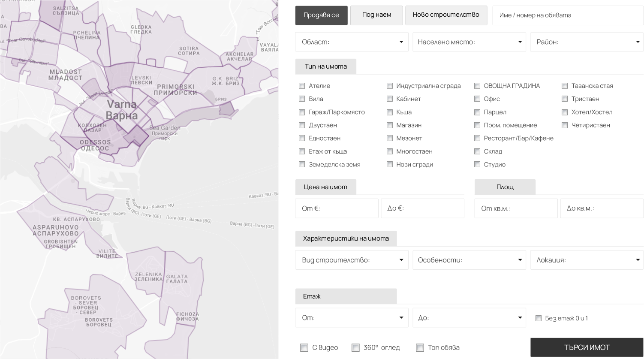The image size is (644, 359).
Task: Click the 'От €' price field
Action: click(337, 208)
